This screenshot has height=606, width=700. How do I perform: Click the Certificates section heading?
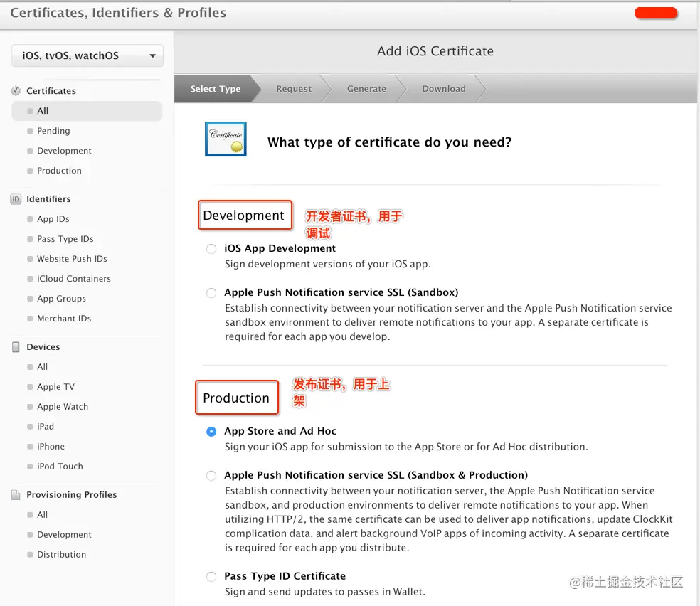click(x=51, y=91)
